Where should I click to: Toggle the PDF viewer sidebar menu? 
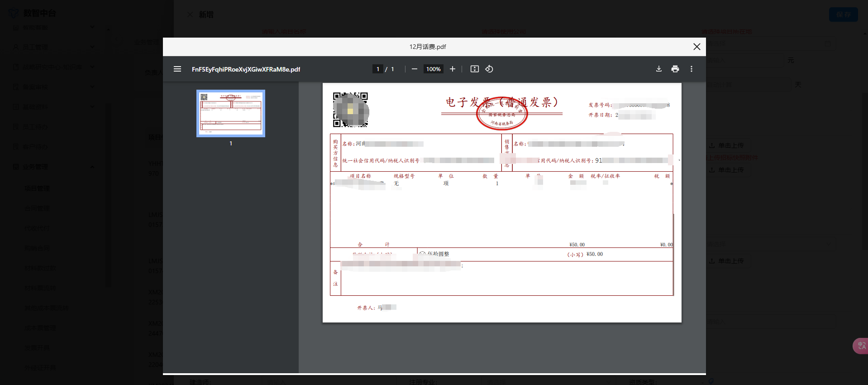[x=177, y=69]
